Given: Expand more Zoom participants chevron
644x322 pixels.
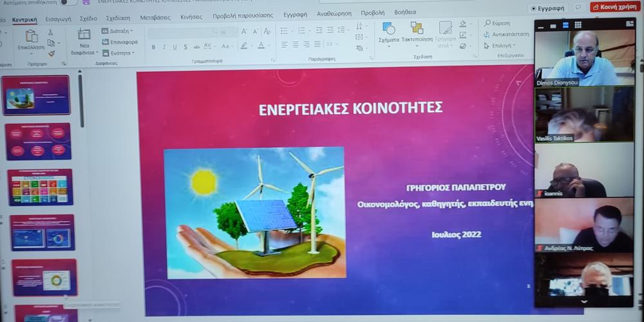Looking at the screenshot, I should click(x=583, y=302).
